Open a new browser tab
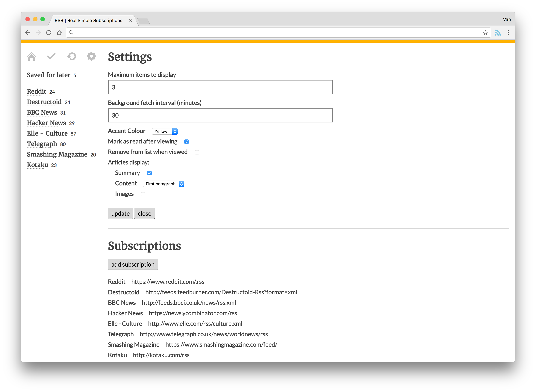Image resolution: width=536 pixels, height=392 pixels. (x=143, y=21)
